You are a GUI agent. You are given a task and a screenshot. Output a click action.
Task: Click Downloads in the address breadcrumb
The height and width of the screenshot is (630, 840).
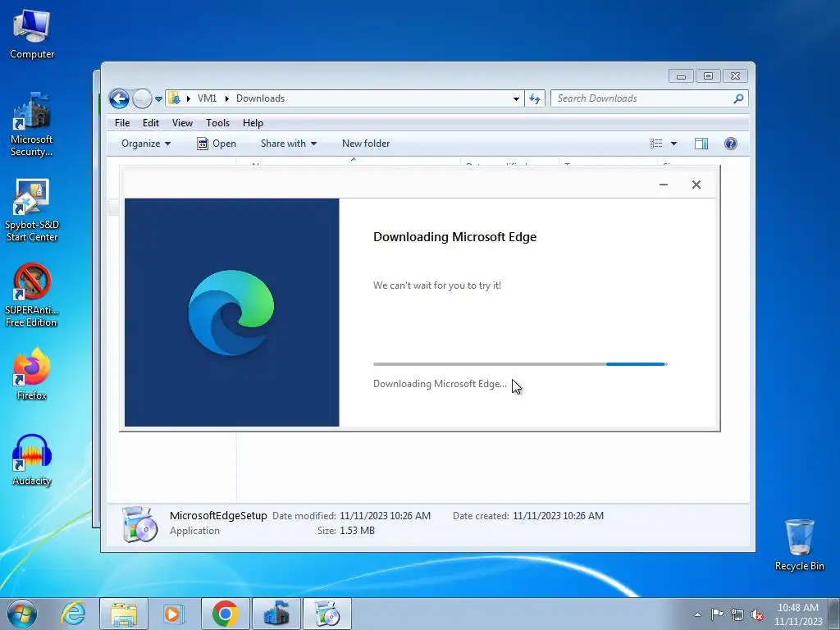point(260,98)
